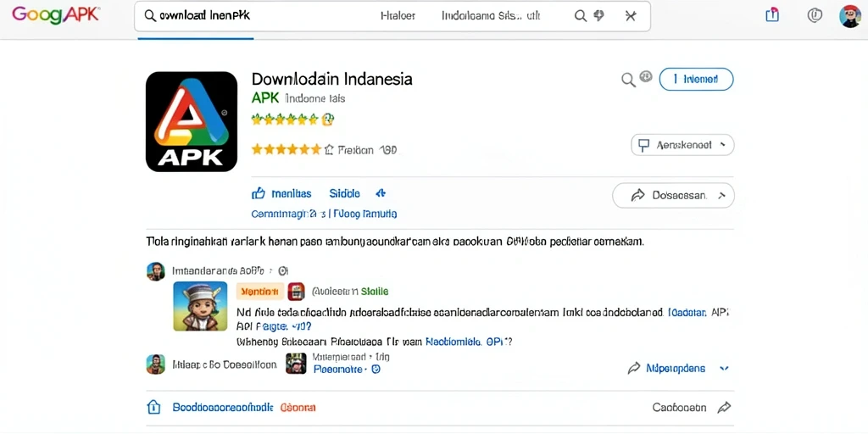868x434 pixels.
Task: Open the 'Sooddooereoofhodle' footer link
Action: coord(223,408)
